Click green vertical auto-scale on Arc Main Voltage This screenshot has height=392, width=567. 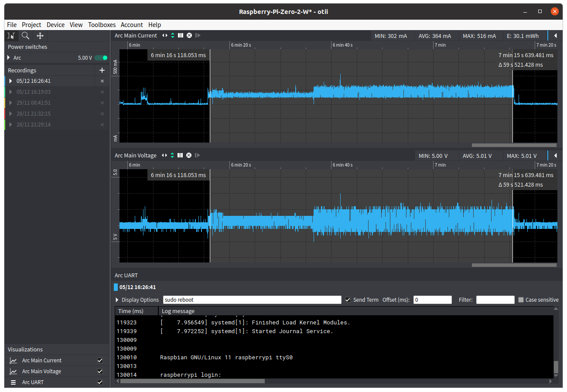[172, 155]
